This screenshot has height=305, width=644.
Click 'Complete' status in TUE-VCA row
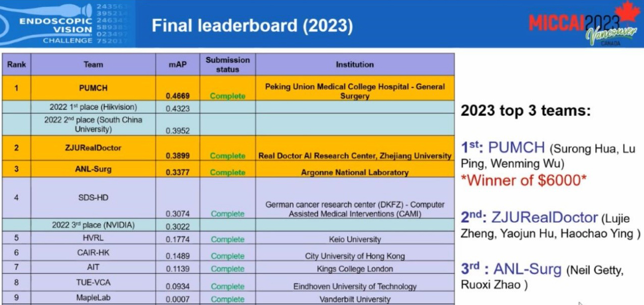tap(227, 286)
